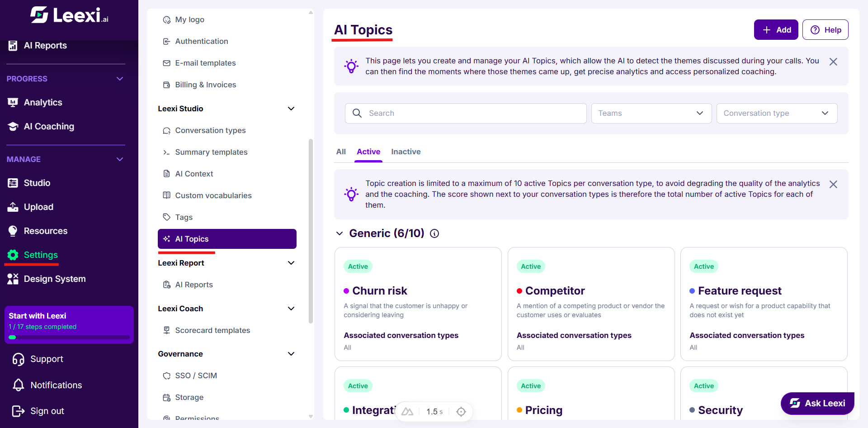Open Analytics icon in sidebar

click(x=13, y=102)
